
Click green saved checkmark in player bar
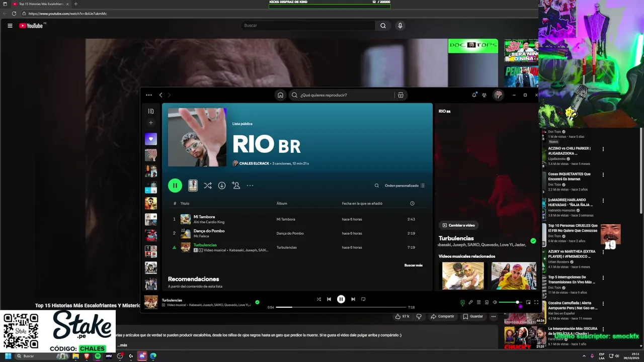[x=257, y=302]
